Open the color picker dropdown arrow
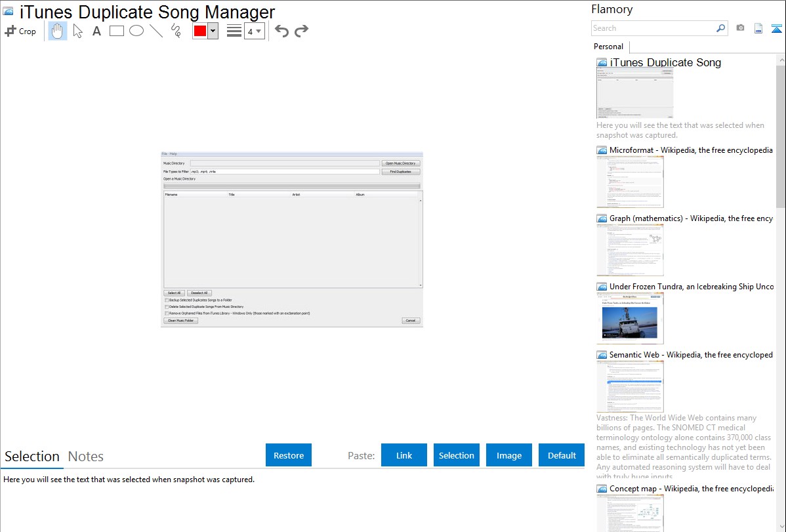 point(213,31)
